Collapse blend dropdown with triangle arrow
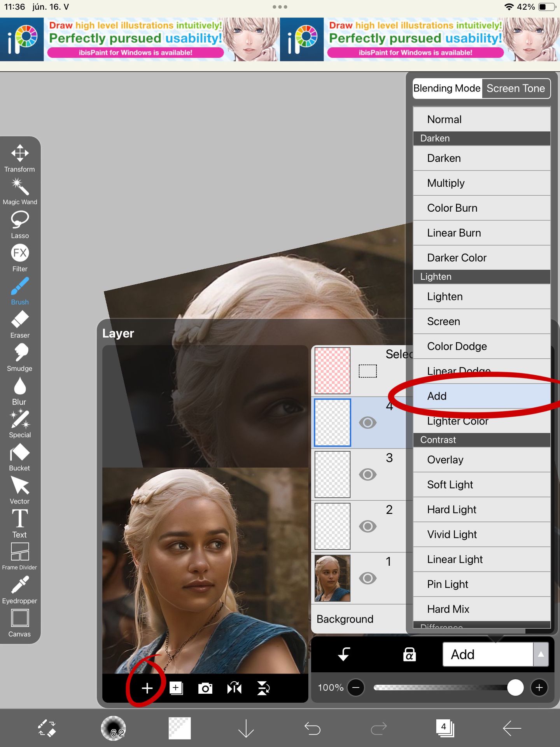 coord(541,654)
